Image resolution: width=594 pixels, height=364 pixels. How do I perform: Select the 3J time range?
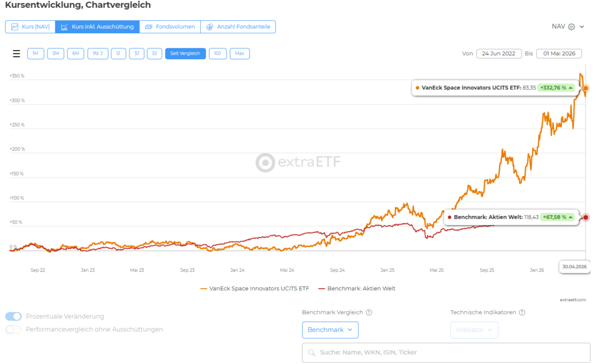point(137,53)
